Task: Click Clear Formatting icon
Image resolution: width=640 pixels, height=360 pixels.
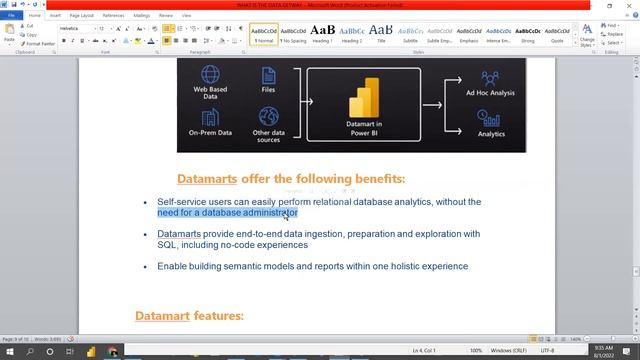Action: (154, 29)
